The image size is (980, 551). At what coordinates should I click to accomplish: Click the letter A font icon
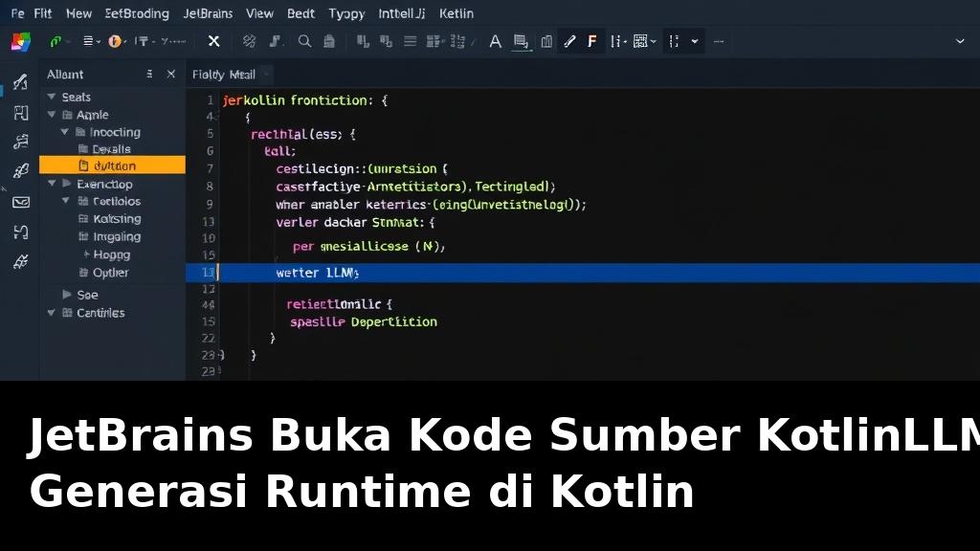(495, 41)
